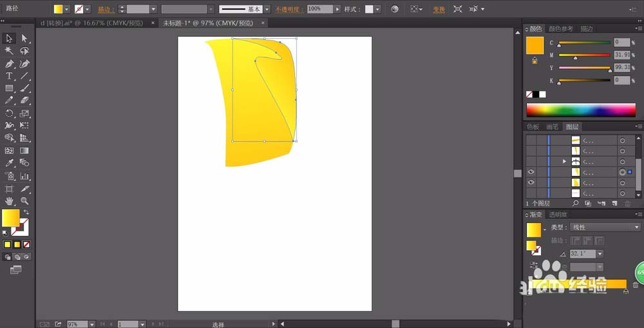This screenshot has height=328, width=644.
Task: Choose the Direct Selection tool
Action: tap(24, 38)
